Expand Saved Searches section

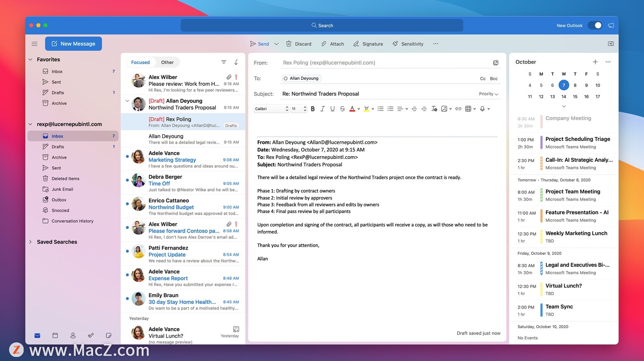30,242
